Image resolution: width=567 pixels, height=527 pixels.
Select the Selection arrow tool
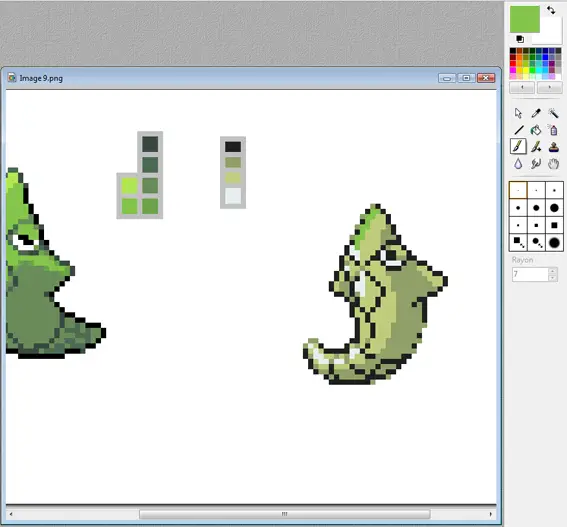pos(518,113)
